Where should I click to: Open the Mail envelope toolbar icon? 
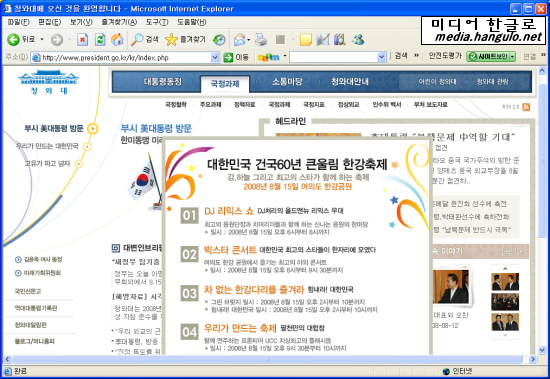click(240, 40)
